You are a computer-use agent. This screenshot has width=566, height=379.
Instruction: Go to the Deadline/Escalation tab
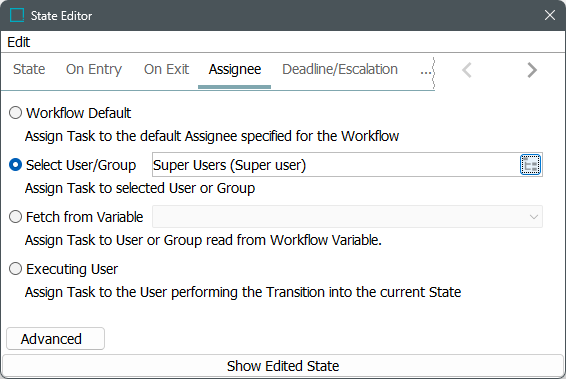tap(340, 69)
